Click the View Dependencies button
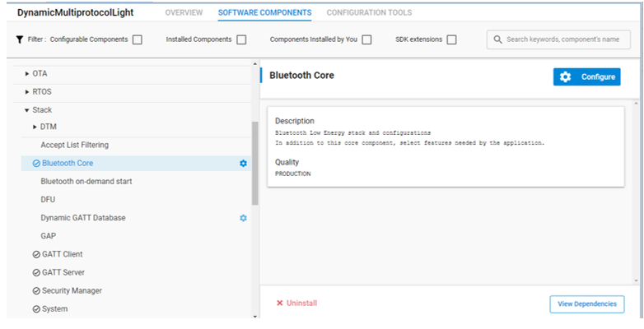 [x=587, y=304]
